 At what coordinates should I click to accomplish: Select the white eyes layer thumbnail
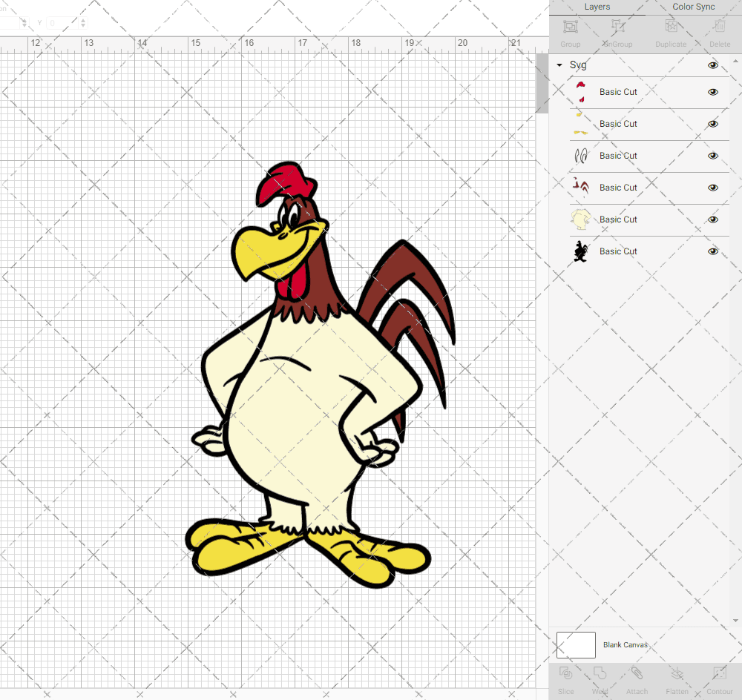581,156
